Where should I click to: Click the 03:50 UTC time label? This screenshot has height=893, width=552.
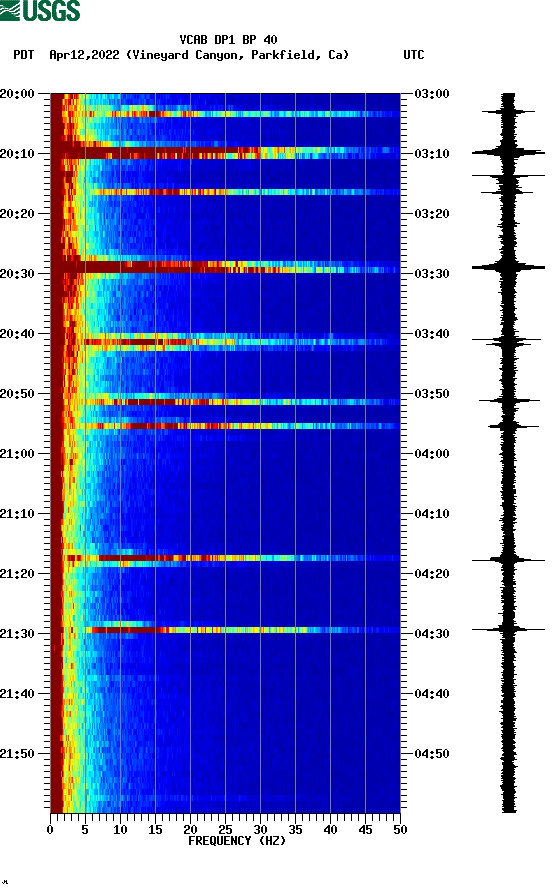click(432, 394)
